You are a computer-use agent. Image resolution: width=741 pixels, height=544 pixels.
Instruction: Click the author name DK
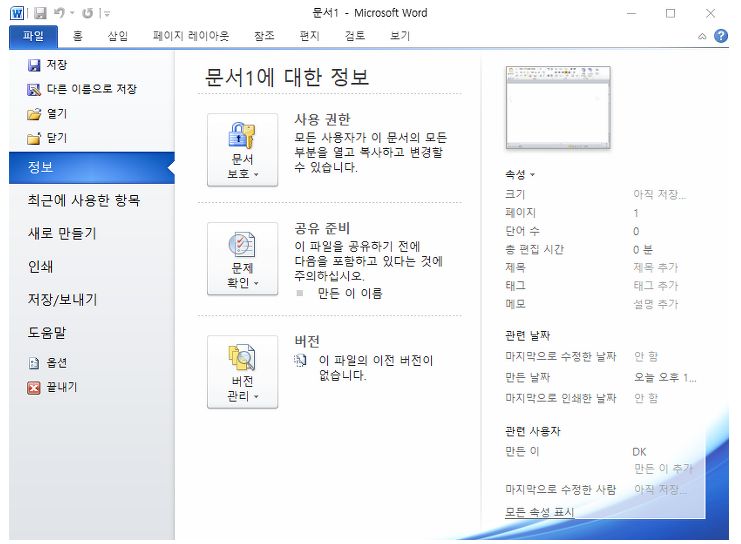pos(639,452)
